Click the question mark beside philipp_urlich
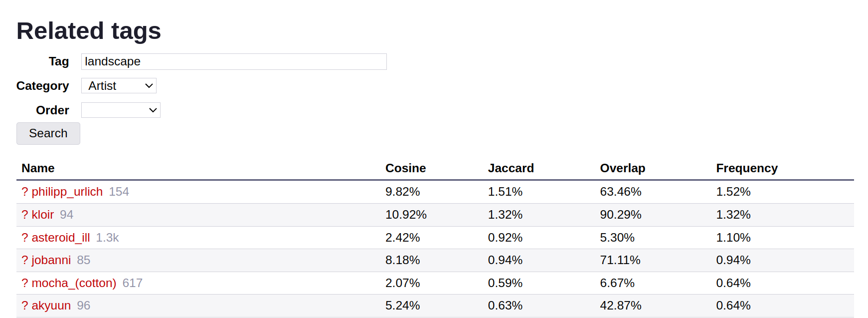Screen dimensions: 868x318 tap(25, 192)
